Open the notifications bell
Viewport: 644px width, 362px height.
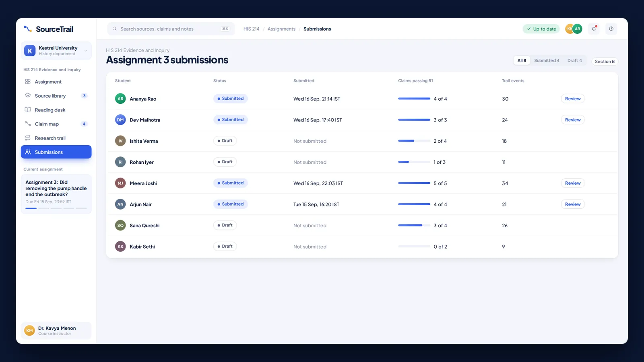pos(594,29)
